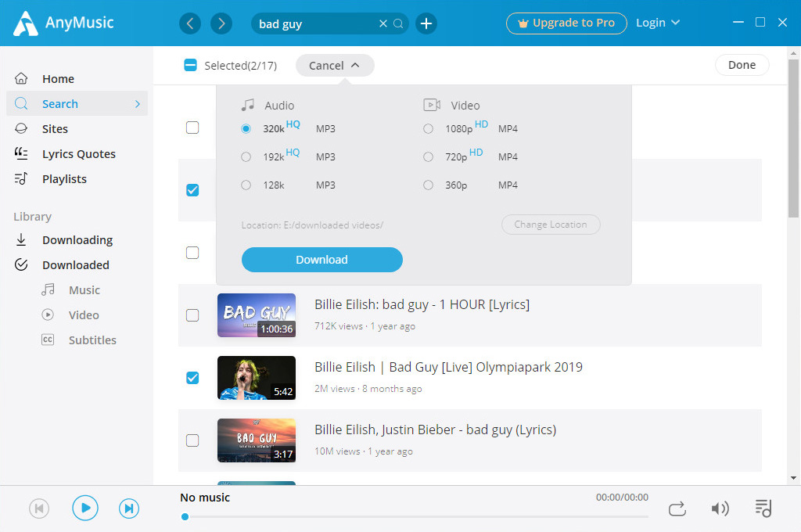Viewport: 801px width, 532px height.
Task: Click the speaker volume icon
Action: pos(720,509)
